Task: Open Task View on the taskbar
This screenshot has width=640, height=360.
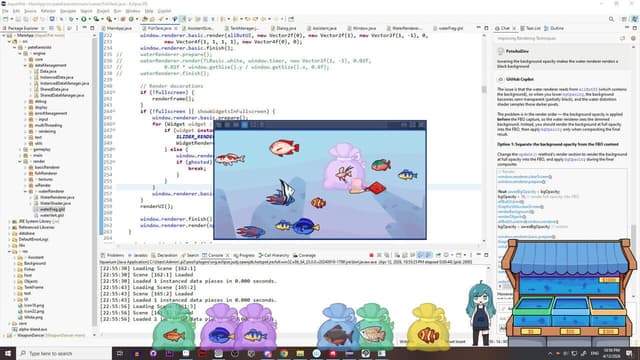Action: tap(120, 353)
